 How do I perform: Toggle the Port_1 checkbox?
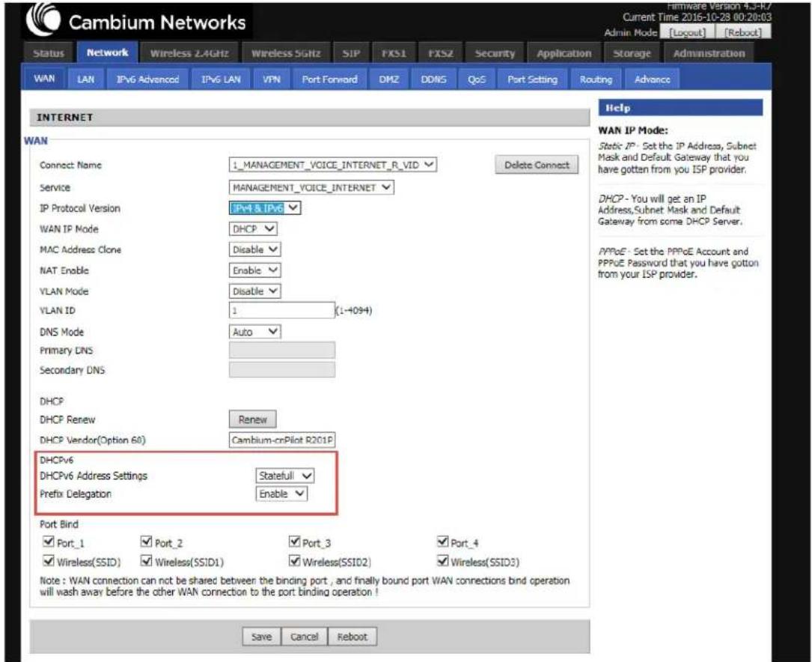[49, 542]
